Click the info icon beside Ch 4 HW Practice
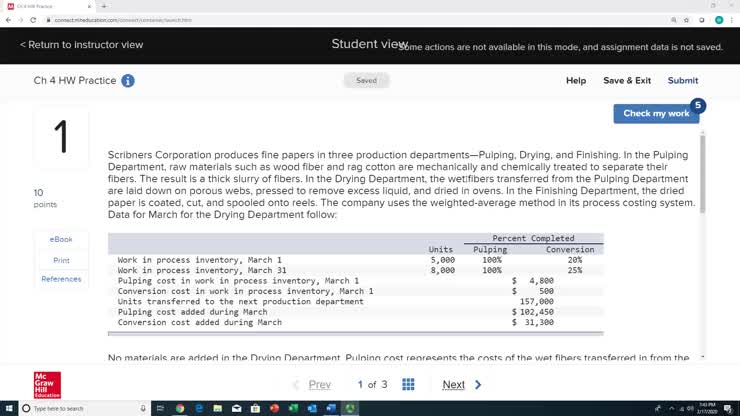Viewport: 740px width, 416px height. (128, 81)
